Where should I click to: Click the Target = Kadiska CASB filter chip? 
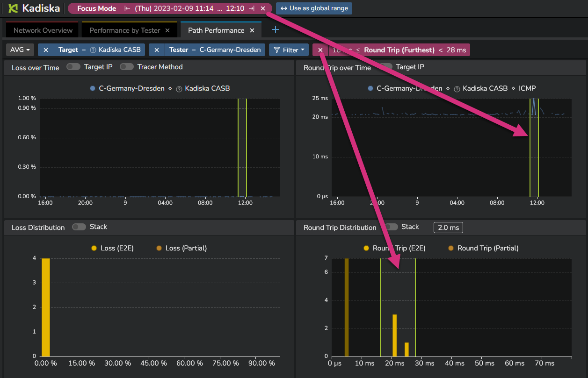pyautogui.click(x=99, y=50)
